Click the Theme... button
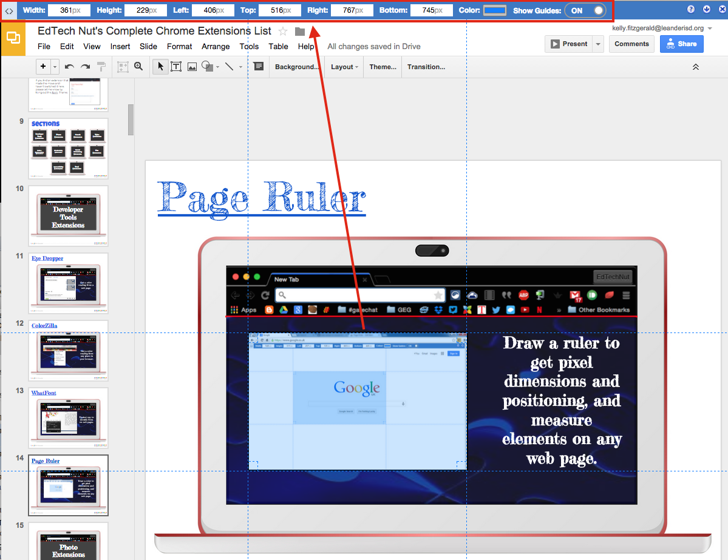 pos(383,67)
